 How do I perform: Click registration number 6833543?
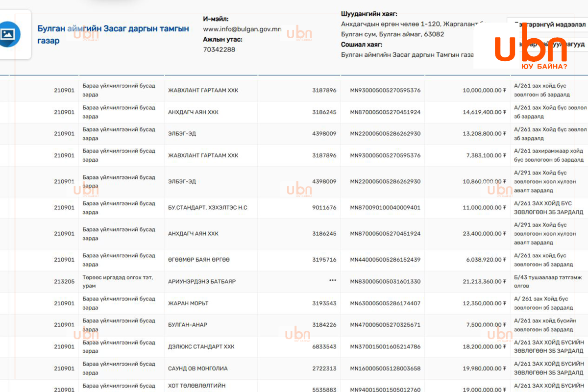(324, 347)
